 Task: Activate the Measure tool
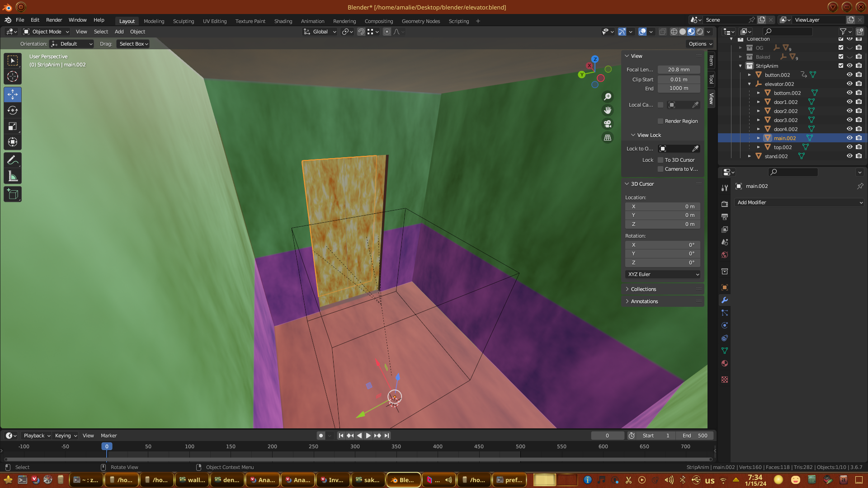click(x=13, y=176)
